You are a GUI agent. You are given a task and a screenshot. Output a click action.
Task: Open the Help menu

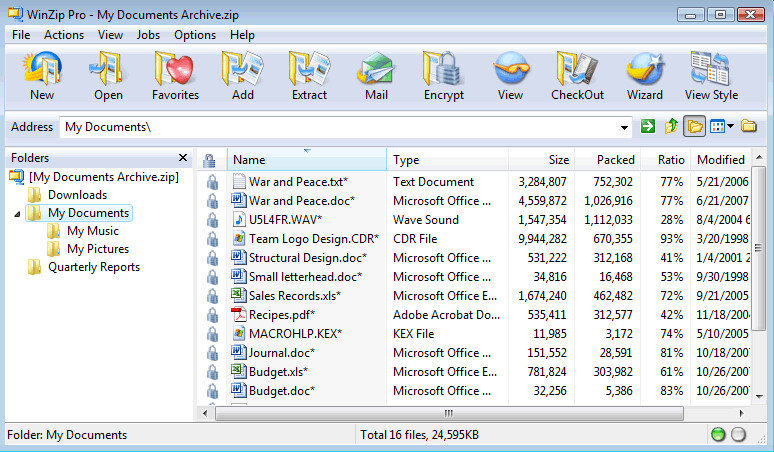242,35
